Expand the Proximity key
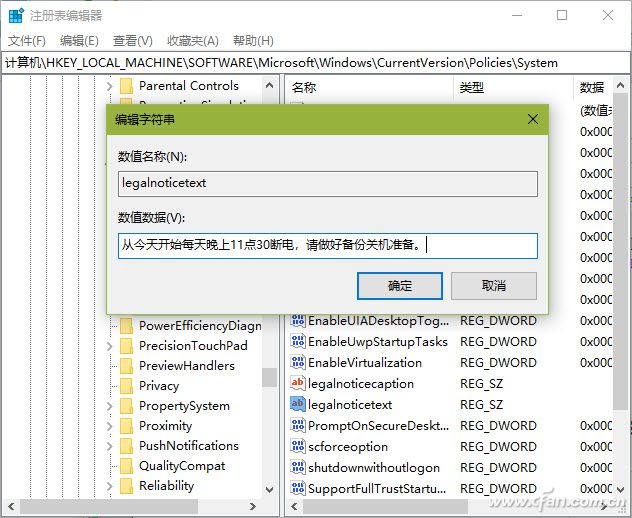Viewport: 632px width, 518px height. click(x=110, y=426)
